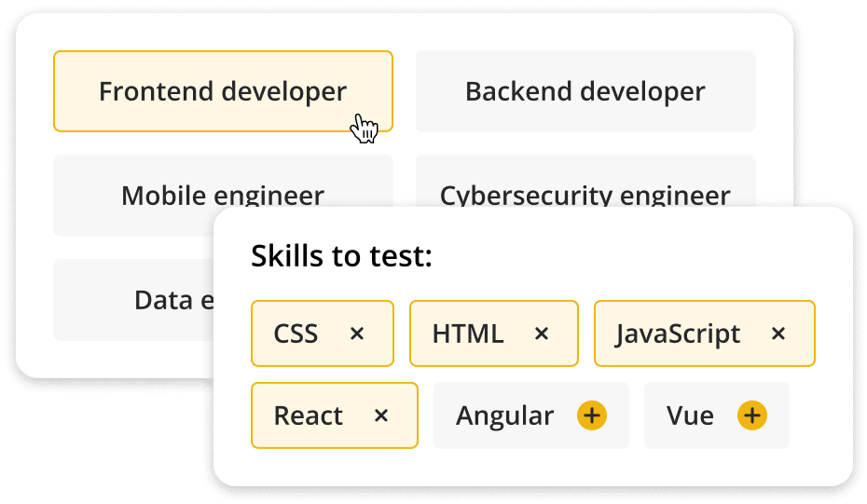
Task: Delete JavaScript using its X icon
Action: 778,334
